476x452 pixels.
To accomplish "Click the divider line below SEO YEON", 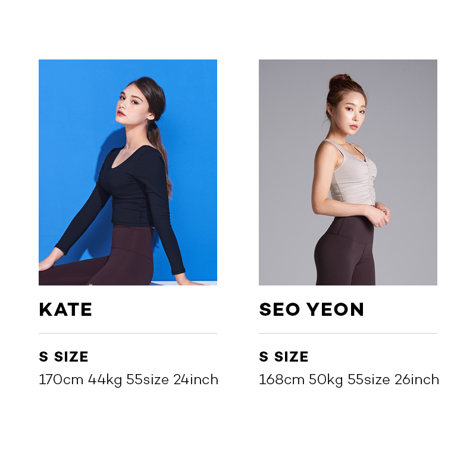I will pyautogui.click(x=348, y=333).
